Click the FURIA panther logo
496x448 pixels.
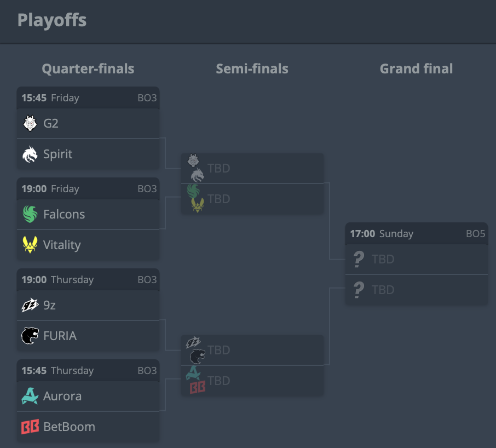pyautogui.click(x=30, y=336)
